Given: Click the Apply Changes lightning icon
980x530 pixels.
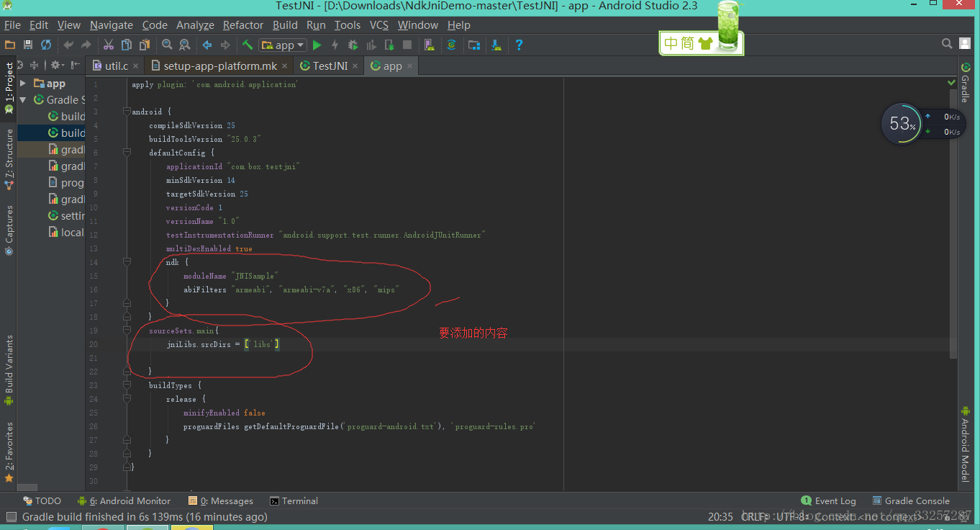Looking at the screenshot, I should (x=335, y=45).
